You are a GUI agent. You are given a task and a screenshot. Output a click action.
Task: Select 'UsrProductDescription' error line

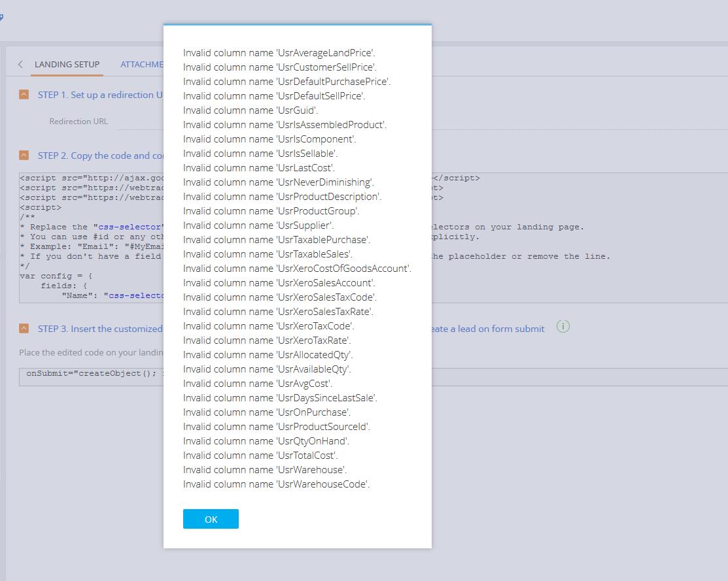pyautogui.click(x=283, y=197)
